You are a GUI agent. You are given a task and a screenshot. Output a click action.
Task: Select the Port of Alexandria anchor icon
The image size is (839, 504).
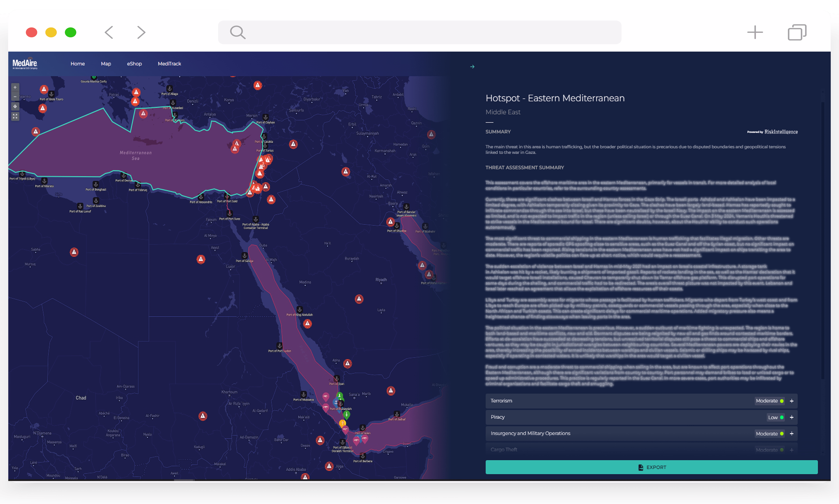pyautogui.click(x=201, y=197)
